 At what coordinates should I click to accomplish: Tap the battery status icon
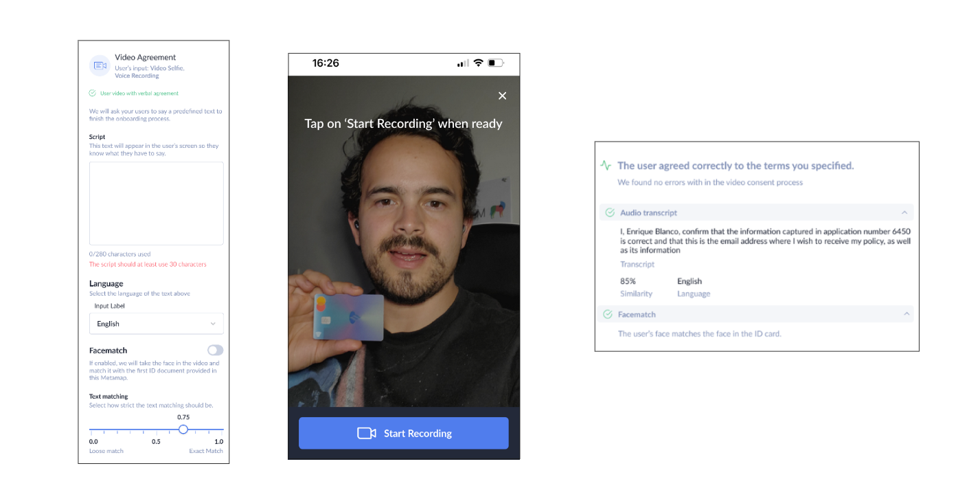coord(496,63)
